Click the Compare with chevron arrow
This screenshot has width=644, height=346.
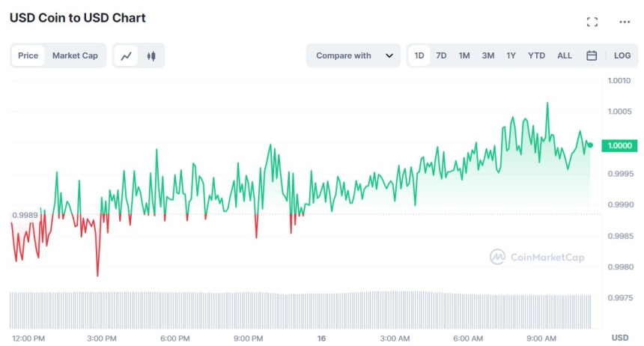pyautogui.click(x=389, y=55)
